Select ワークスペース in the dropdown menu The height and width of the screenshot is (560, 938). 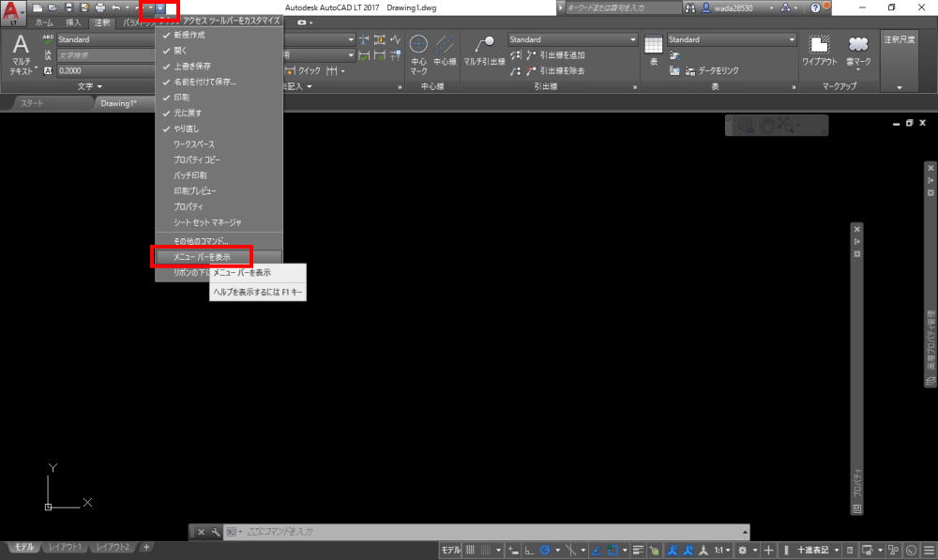click(219, 144)
